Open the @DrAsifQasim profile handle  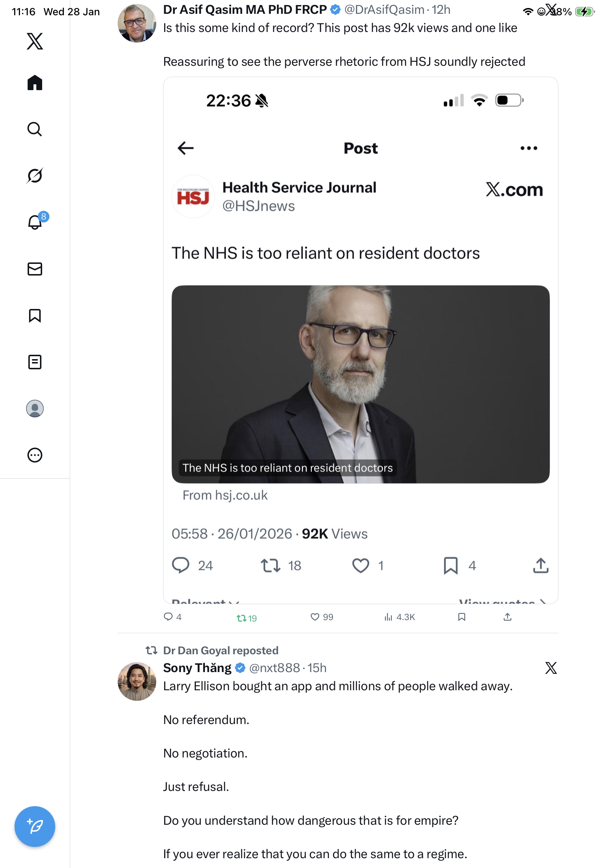tap(384, 10)
